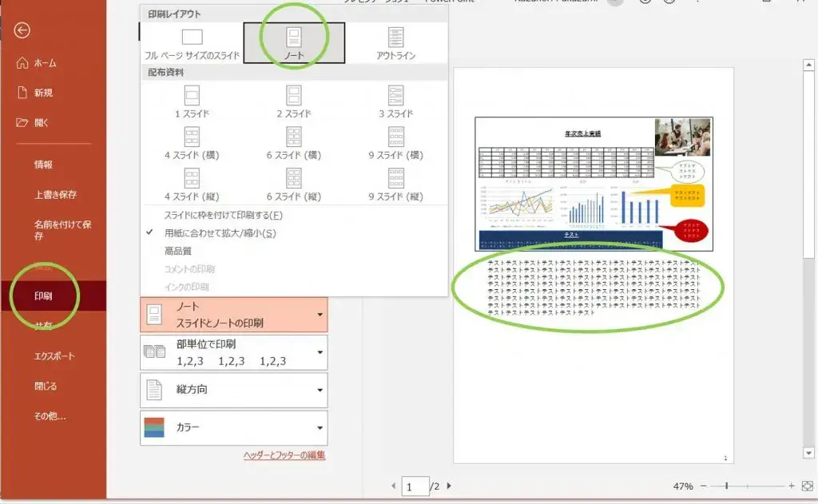The image size is (818, 504).
Task: Pick the 3 スライド handout layout
Action: [x=396, y=101]
